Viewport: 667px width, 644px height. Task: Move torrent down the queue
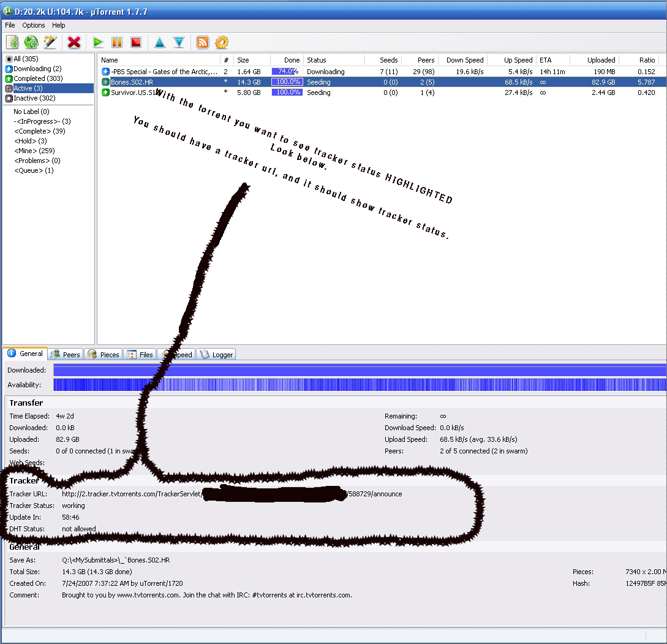[178, 42]
